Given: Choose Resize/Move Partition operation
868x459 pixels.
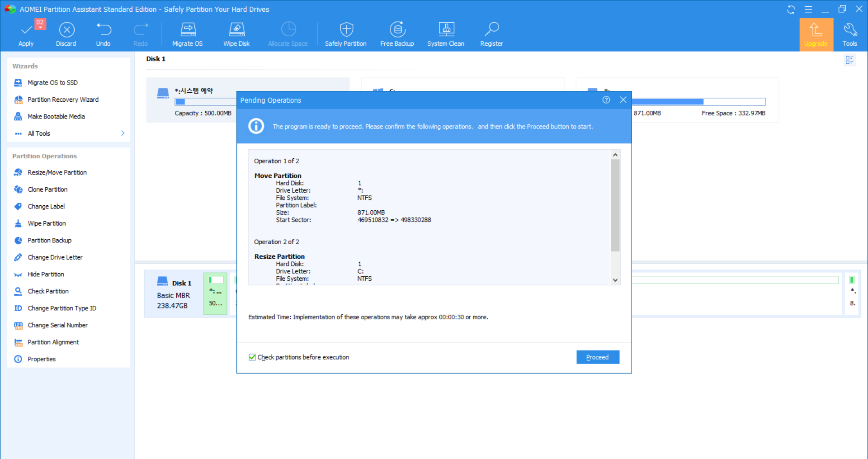Looking at the screenshot, I should coord(57,173).
